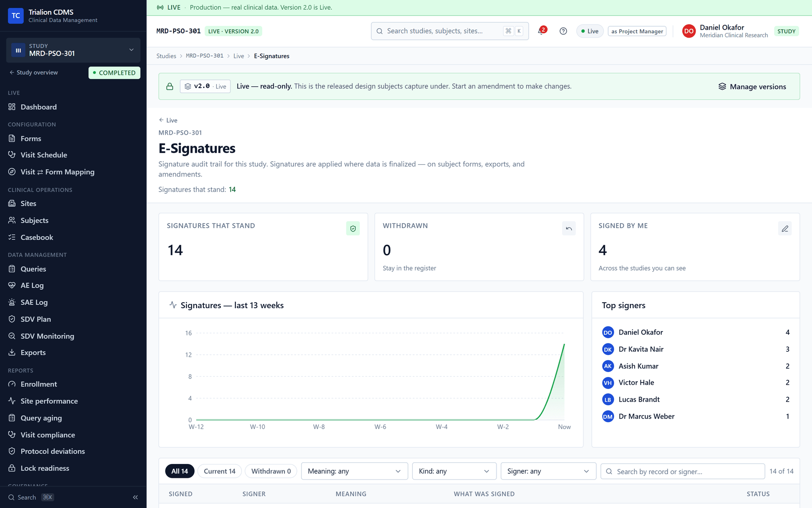
Task: Collapse sidebar with double chevron icon
Action: pyautogui.click(x=135, y=497)
